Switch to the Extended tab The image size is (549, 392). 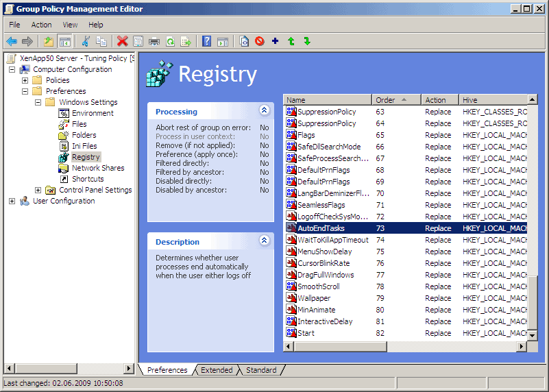pyautogui.click(x=217, y=370)
